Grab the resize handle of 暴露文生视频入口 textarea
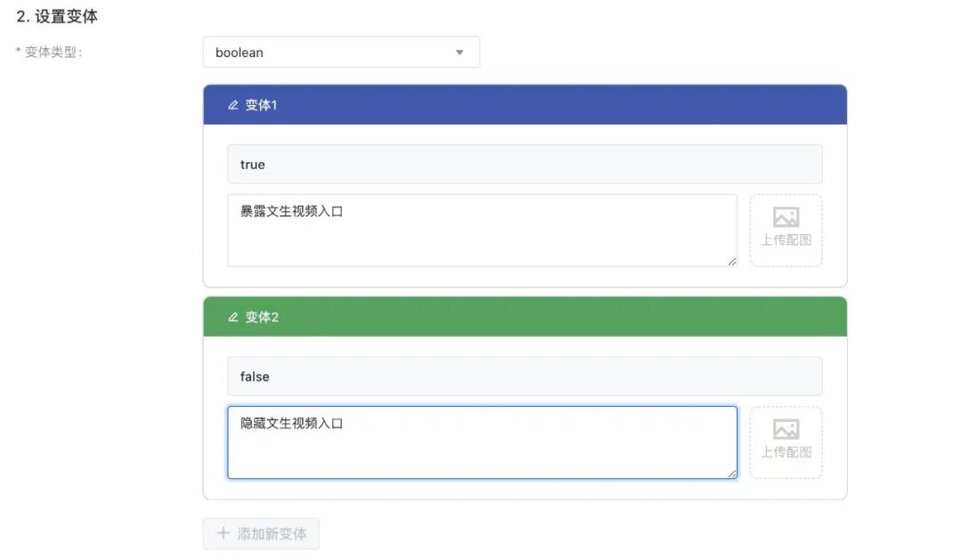 pos(732,262)
